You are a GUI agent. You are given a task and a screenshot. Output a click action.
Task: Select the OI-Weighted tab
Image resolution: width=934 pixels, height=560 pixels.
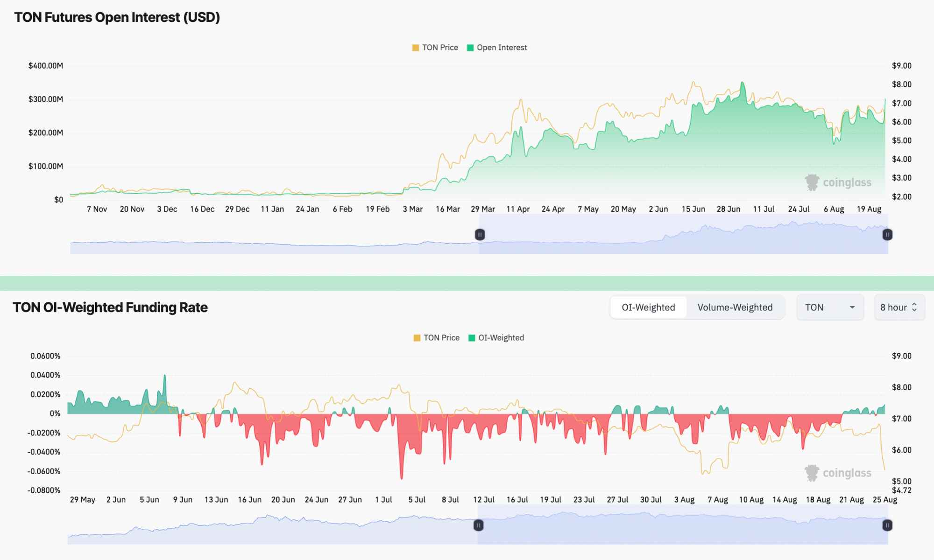click(648, 308)
